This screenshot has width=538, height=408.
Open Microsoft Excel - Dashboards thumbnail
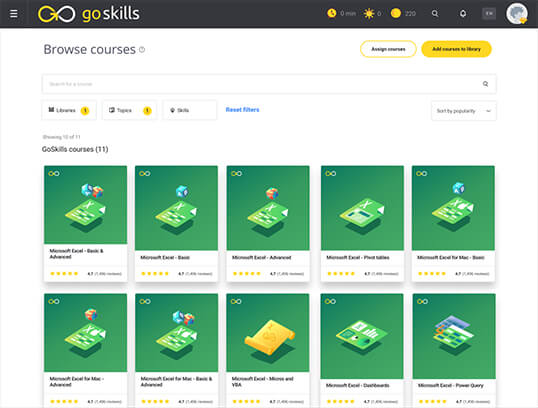click(362, 336)
